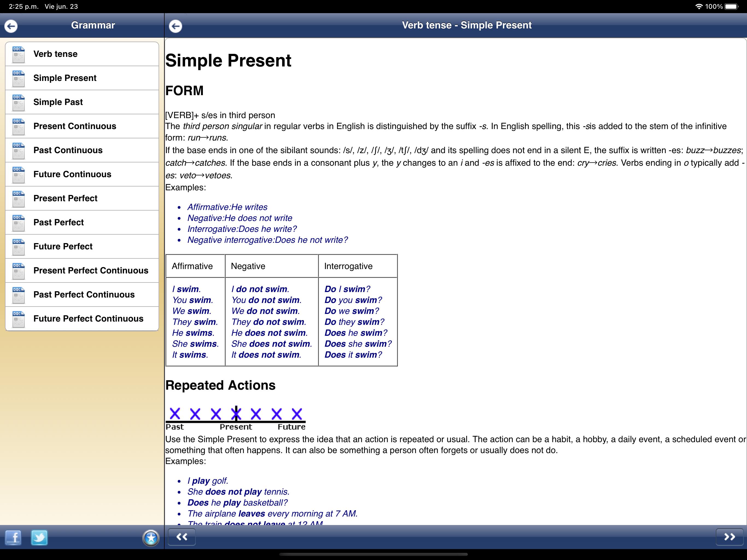Image resolution: width=747 pixels, height=560 pixels.
Task: Open the Twitter share icon
Action: 39,537
